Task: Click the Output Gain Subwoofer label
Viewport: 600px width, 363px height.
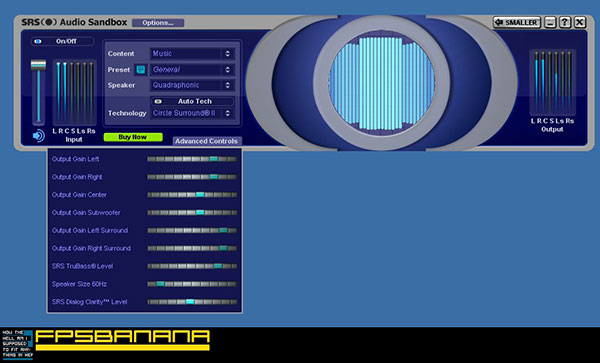Action: pyautogui.click(x=86, y=213)
